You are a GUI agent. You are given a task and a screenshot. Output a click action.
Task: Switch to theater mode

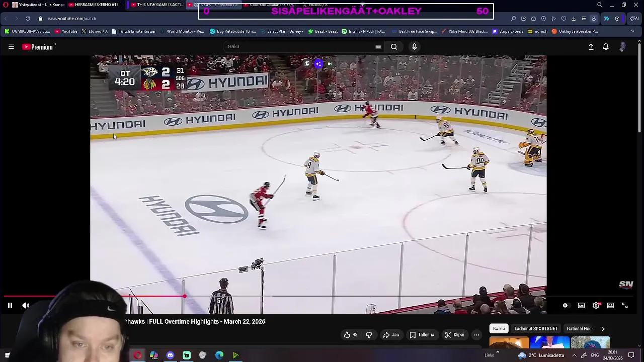pos(610,305)
